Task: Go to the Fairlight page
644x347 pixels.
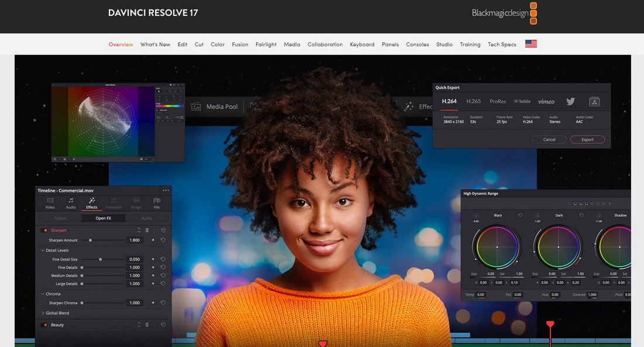Action: click(266, 44)
